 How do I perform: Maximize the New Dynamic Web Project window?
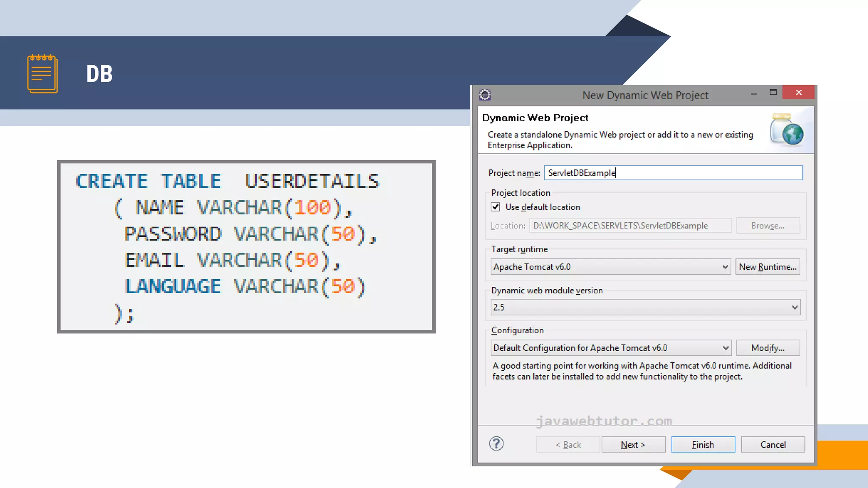pos(773,92)
